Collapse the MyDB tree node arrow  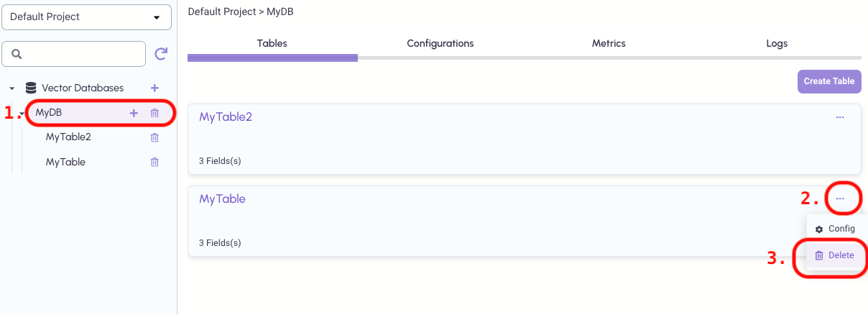pos(22,114)
